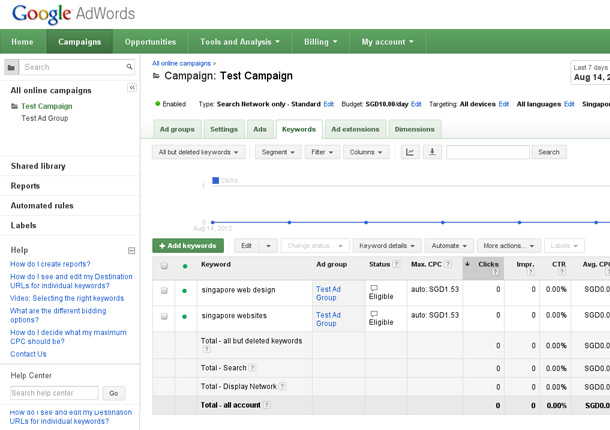Viewport: 610px width, 430px height.
Task: Open the Filter dropdown
Action: tap(322, 152)
